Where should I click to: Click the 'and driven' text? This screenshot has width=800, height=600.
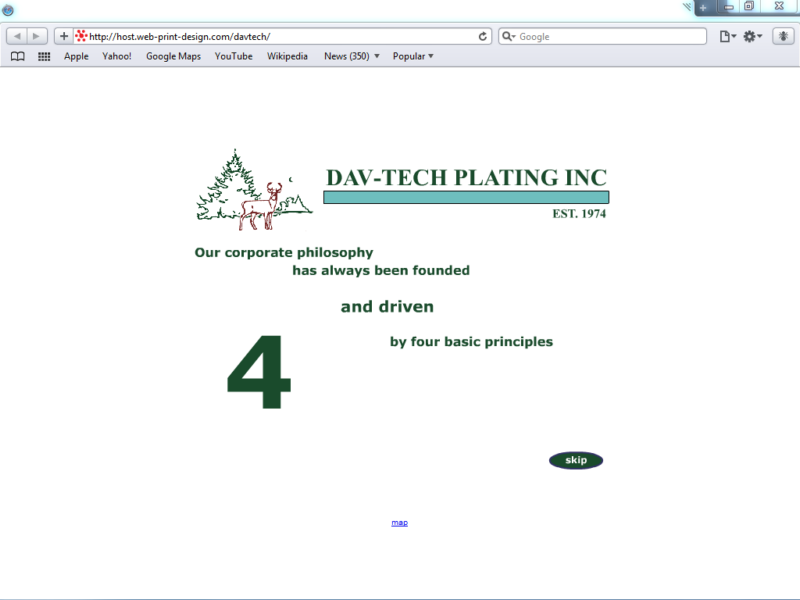tap(387, 307)
